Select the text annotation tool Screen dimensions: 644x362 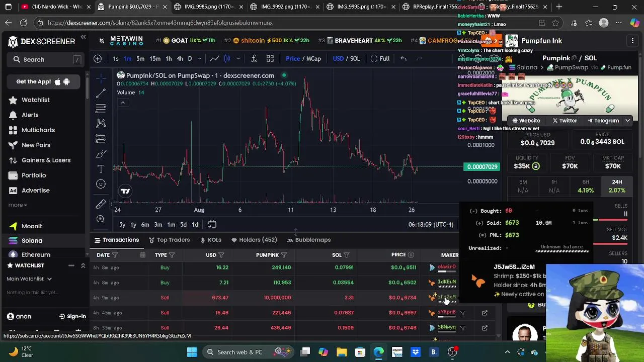tap(101, 169)
